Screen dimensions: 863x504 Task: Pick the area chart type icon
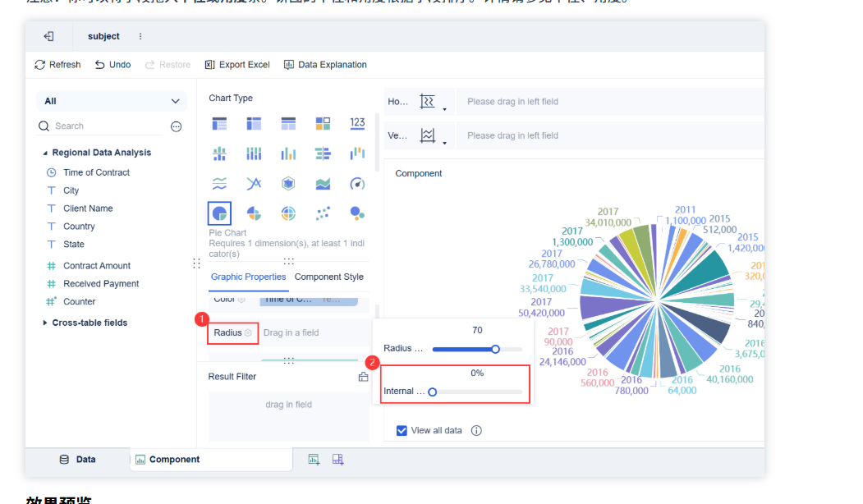tap(323, 183)
